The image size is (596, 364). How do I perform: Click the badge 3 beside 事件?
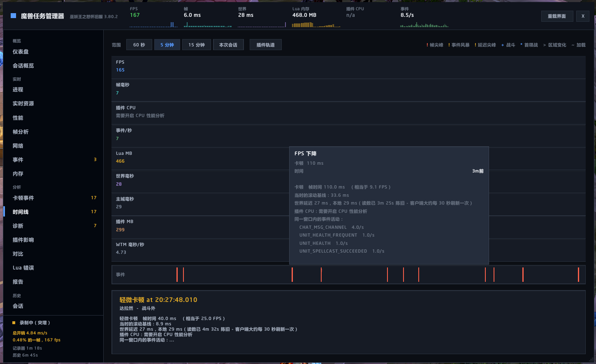click(x=95, y=159)
